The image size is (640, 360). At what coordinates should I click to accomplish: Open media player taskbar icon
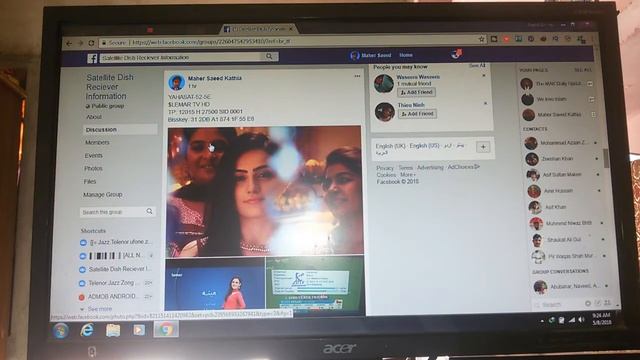(x=139, y=329)
